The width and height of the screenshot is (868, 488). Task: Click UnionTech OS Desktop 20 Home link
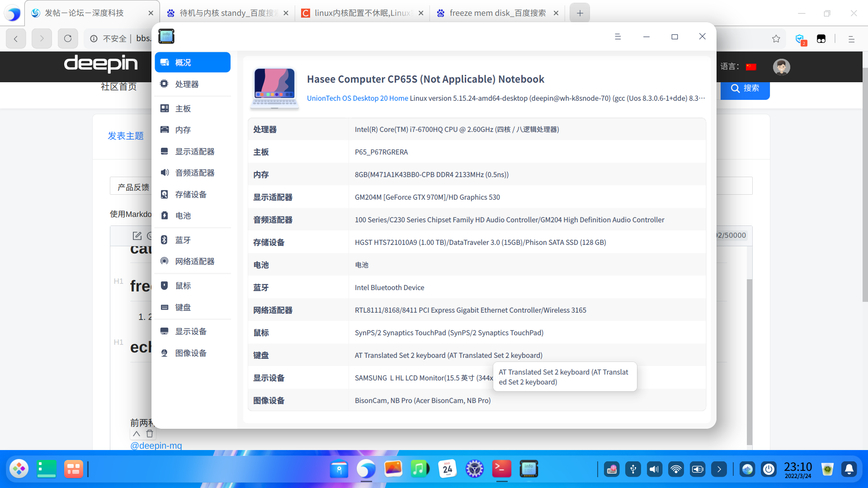[x=357, y=98]
